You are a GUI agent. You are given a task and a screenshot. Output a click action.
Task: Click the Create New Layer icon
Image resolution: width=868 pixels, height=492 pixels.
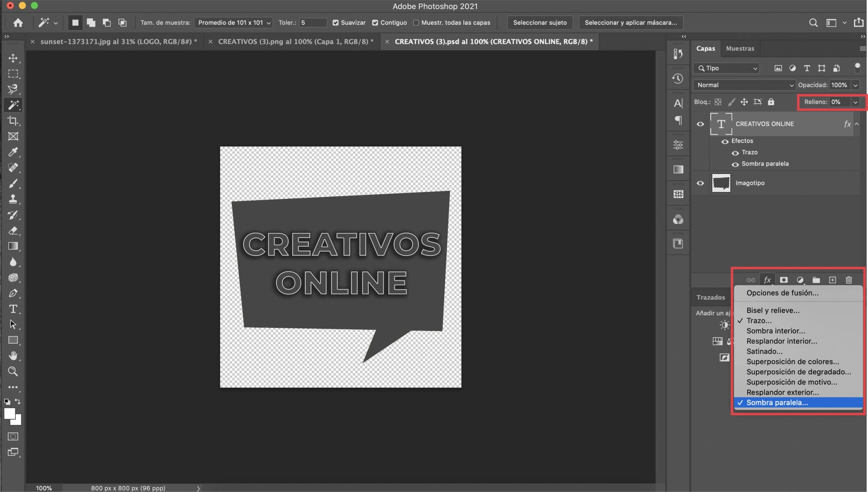(833, 280)
